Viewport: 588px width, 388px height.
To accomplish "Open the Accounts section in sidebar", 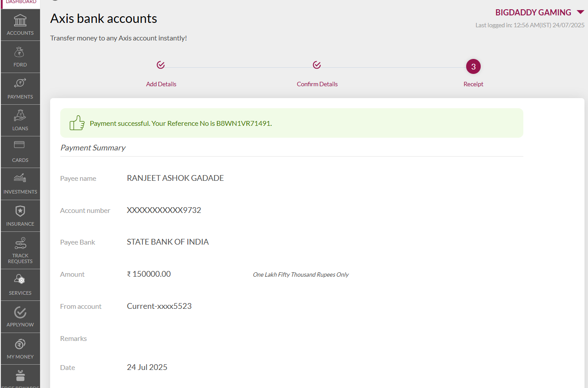I will 20,25.
